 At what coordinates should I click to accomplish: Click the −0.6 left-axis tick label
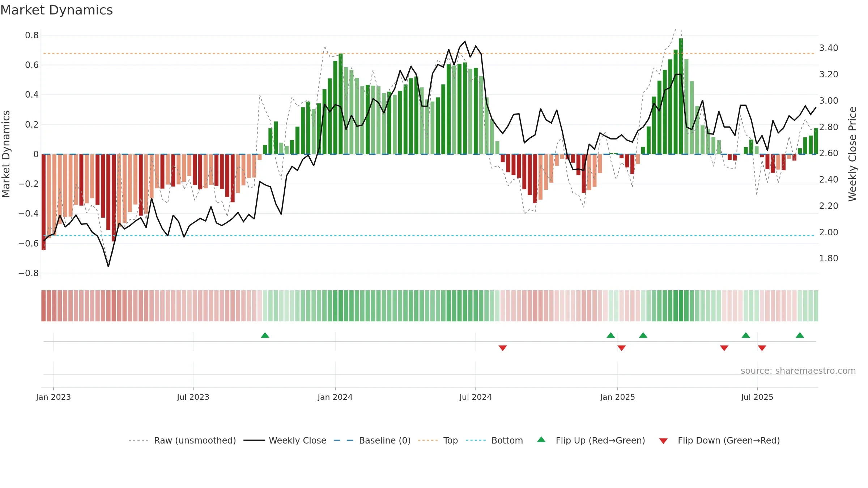point(29,244)
